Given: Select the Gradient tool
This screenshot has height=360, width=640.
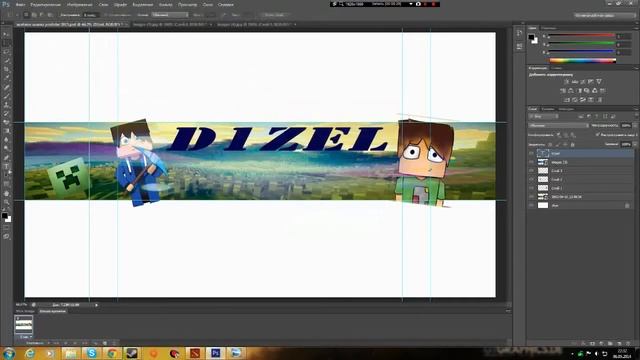Looking at the screenshot, I should click(6, 131).
